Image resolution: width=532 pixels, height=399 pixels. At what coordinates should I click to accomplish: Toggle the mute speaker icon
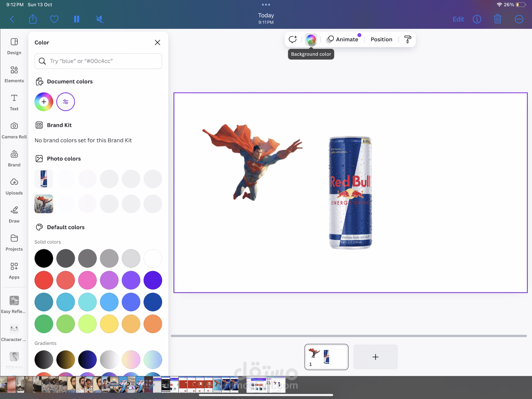pyautogui.click(x=100, y=19)
